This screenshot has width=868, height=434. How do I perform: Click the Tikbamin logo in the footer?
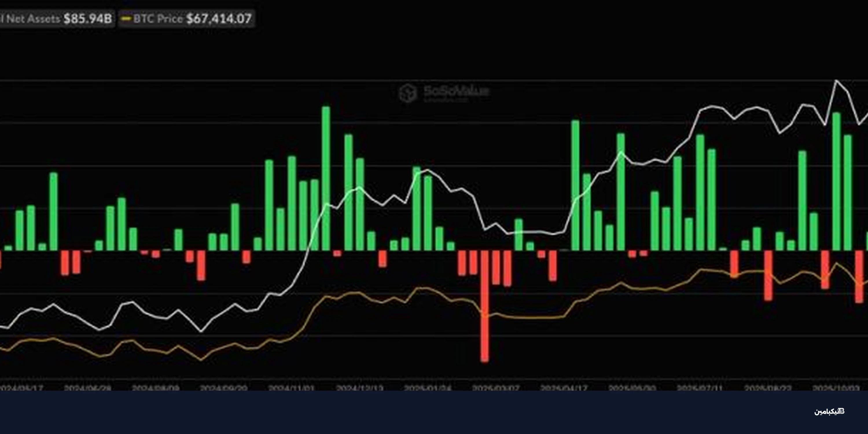tap(829, 411)
